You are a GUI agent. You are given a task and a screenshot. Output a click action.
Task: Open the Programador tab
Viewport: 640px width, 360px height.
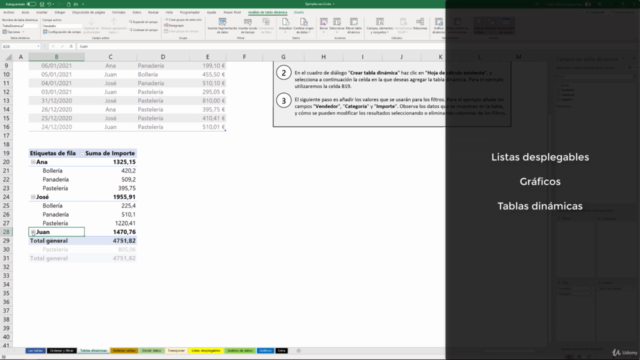190,13
